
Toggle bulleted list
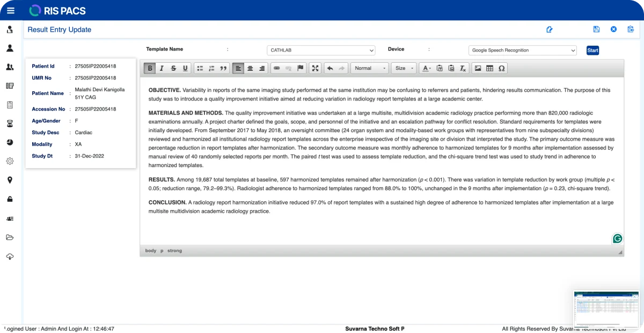tap(200, 68)
